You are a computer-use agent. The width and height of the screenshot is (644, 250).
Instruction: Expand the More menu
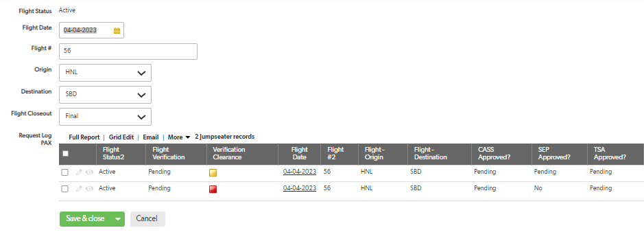coord(179,137)
